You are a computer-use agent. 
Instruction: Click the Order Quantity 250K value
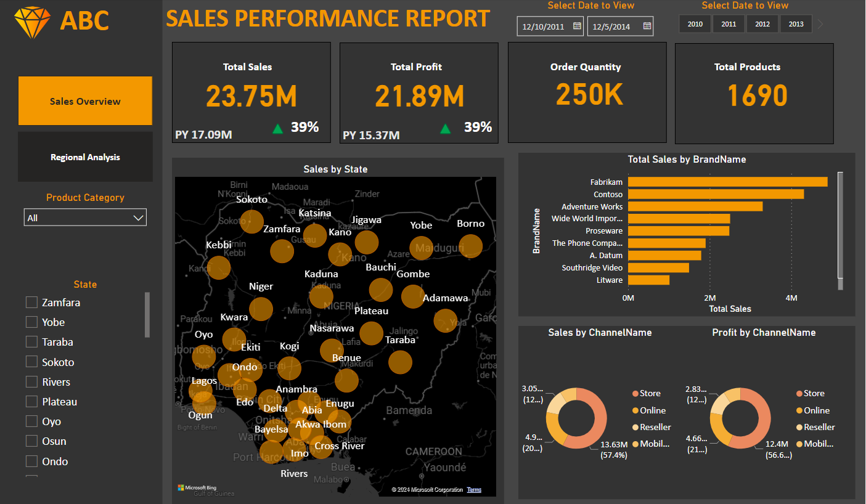[589, 94]
